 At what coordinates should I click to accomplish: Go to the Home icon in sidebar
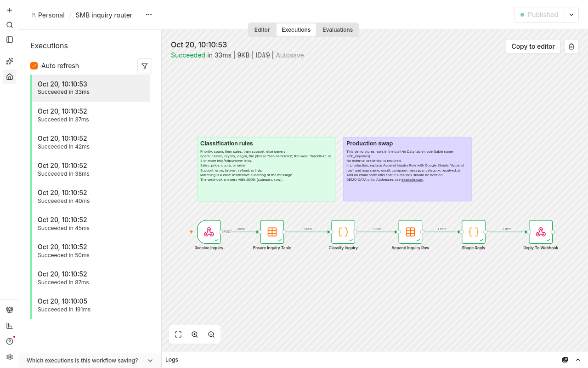click(x=10, y=76)
